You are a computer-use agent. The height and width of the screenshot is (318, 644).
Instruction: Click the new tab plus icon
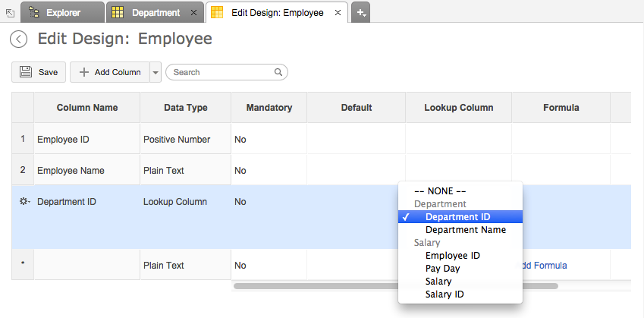coord(361,12)
